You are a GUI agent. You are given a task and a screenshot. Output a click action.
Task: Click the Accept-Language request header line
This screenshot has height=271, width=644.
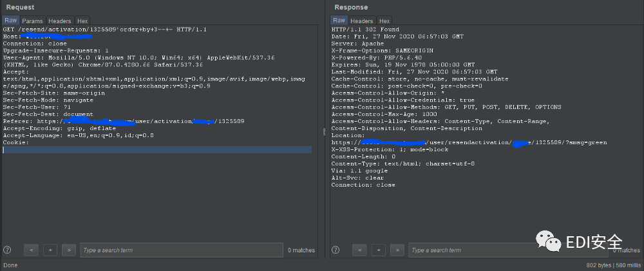click(x=79, y=135)
